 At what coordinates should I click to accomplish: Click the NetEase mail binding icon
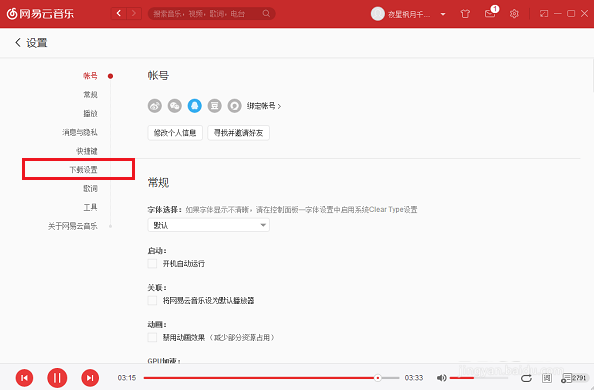pyautogui.click(x=234, y=106)
